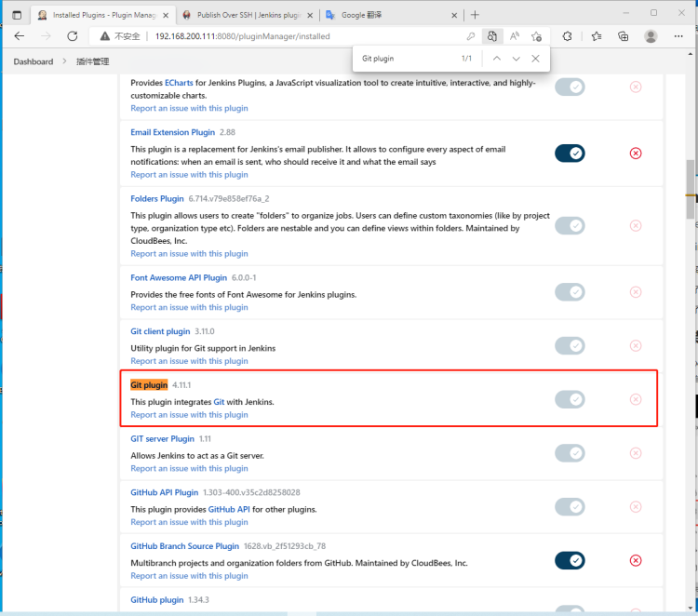Disable the GitHub Branch Source Plugin switch
The height and width of the screenshot is (616, 698).
tap(570, 560)
